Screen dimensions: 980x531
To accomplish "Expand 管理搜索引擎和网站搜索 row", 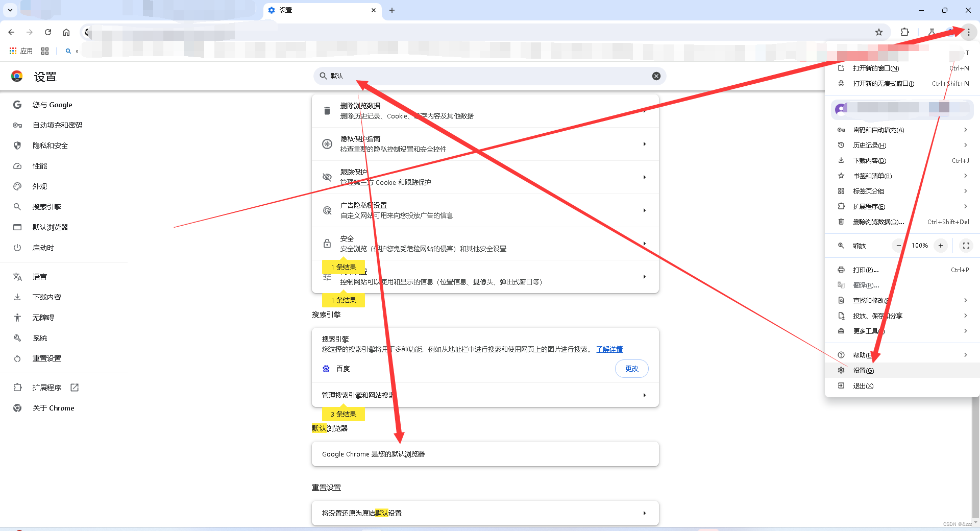I will [x=485, y=395].
